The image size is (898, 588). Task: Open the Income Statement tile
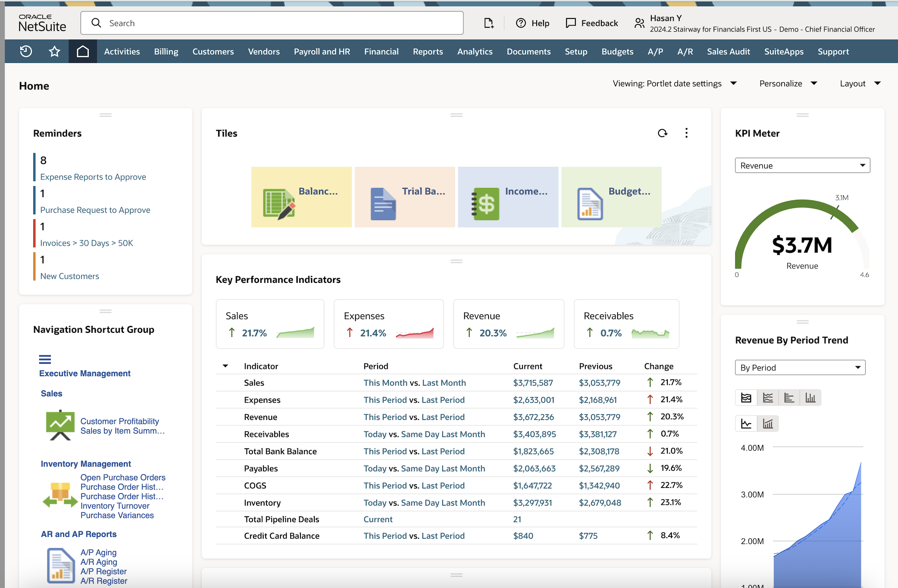pyautogui.click(x=508, y=197)
